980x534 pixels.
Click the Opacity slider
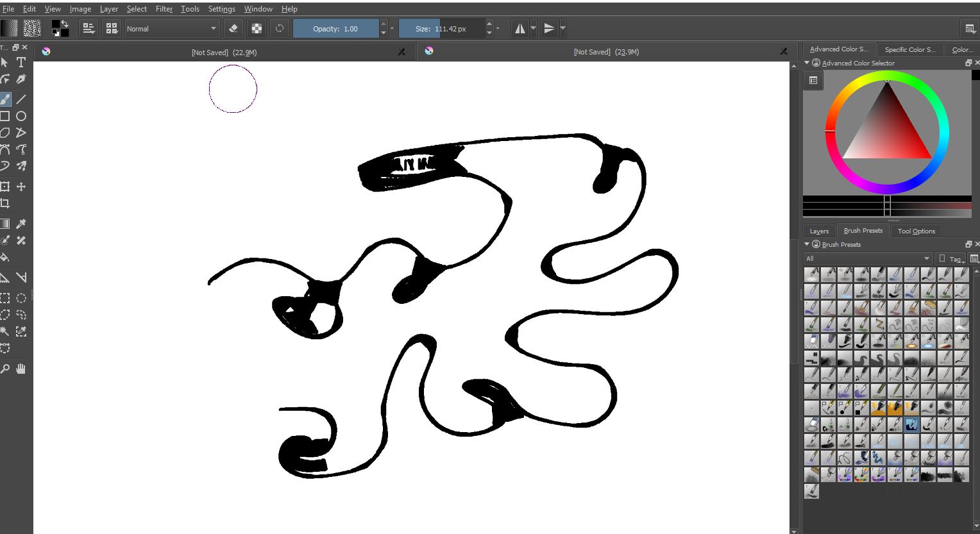coord(335,29)
